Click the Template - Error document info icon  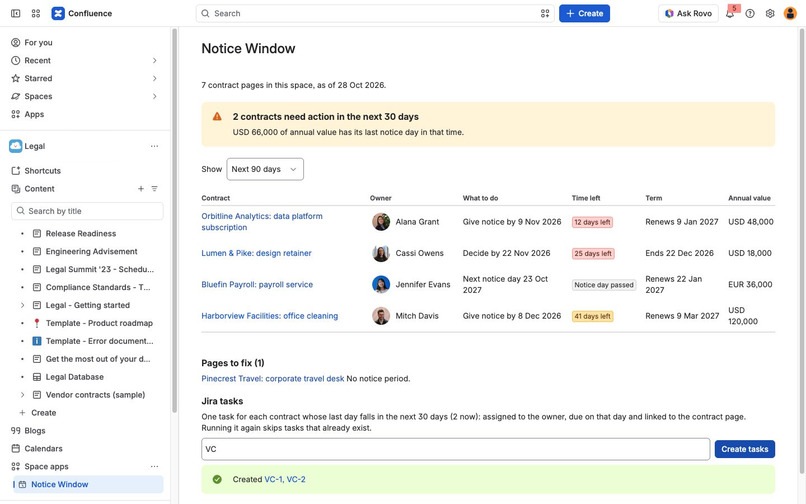pos(36,341)
